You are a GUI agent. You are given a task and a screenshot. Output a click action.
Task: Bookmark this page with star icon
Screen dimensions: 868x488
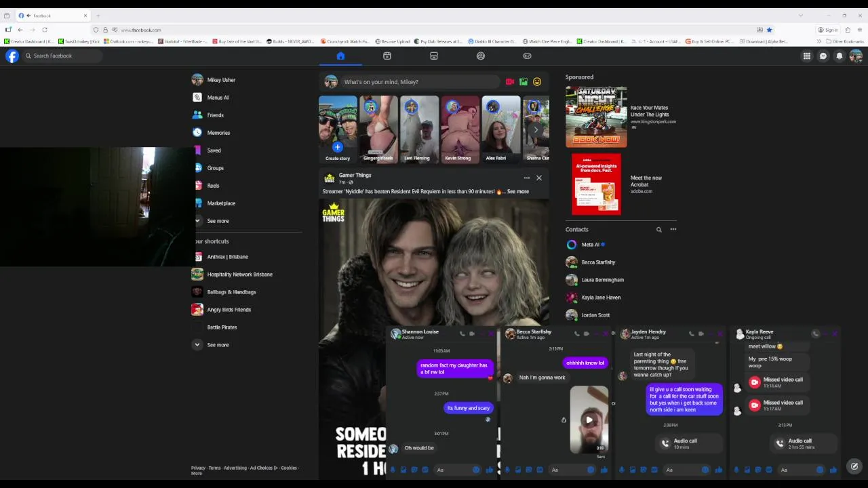769,30
